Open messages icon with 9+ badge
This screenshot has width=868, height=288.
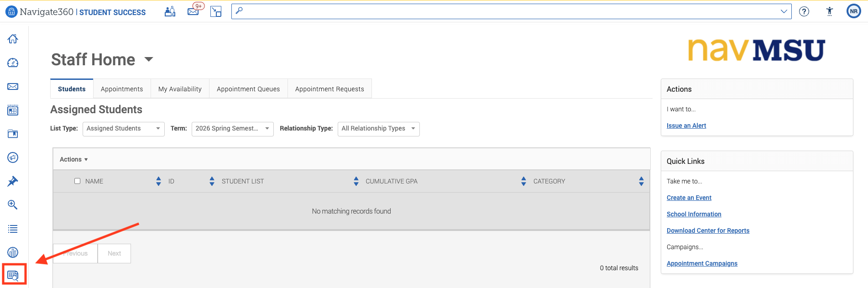[x=195, y=10]
